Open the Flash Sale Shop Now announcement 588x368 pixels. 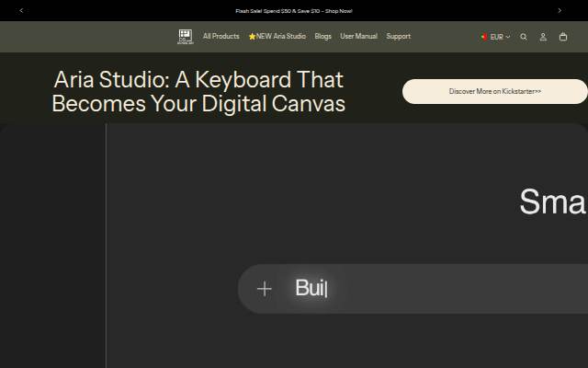pos(294,11)
